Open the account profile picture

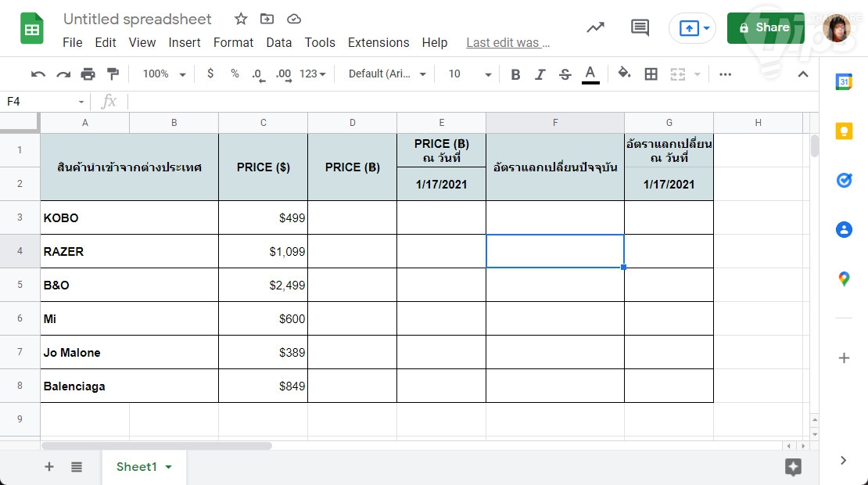(837, 27)
